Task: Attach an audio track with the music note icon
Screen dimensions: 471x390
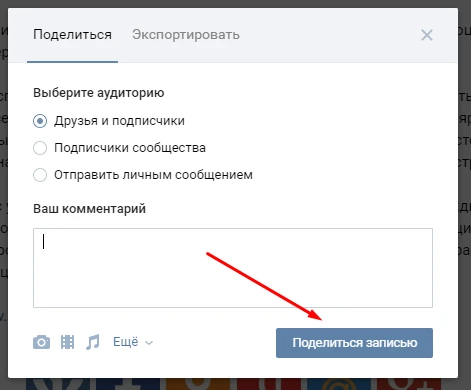Action: pyautogui.click(x=93, y=342)
